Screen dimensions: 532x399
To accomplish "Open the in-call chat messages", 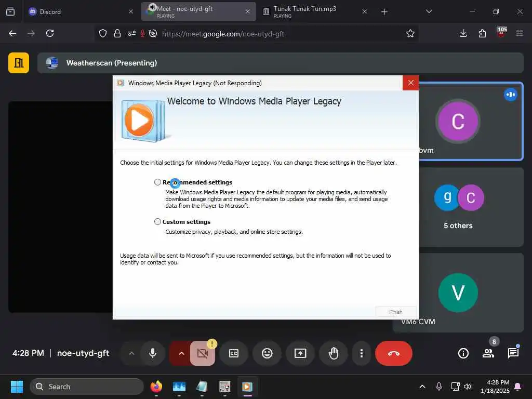I will (513, 353).
